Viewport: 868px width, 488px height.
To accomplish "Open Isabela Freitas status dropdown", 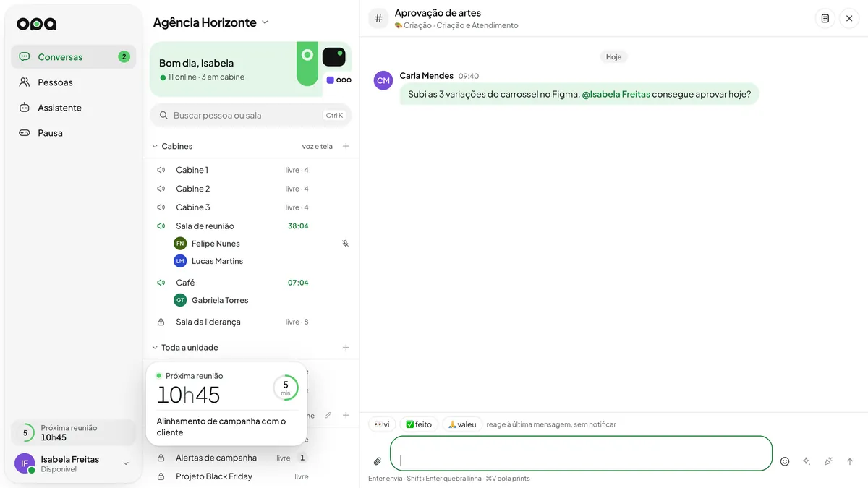I will [126, 463].
